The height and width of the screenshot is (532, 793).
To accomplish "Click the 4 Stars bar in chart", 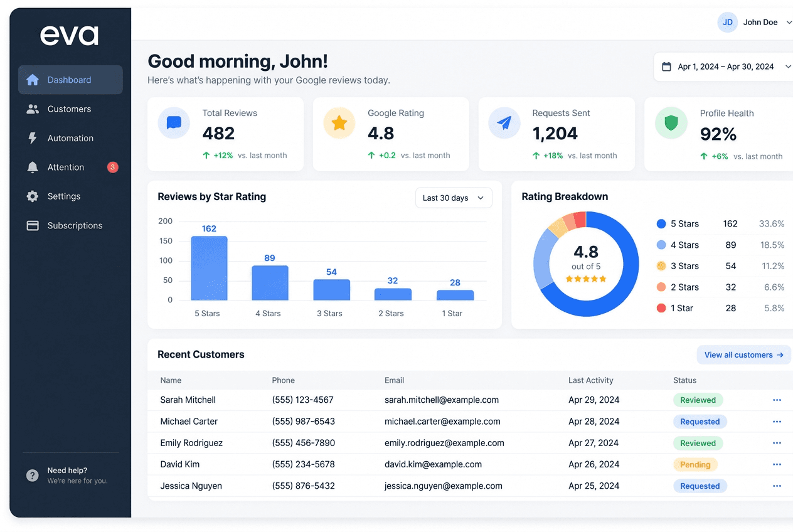I will click(270, 283).
